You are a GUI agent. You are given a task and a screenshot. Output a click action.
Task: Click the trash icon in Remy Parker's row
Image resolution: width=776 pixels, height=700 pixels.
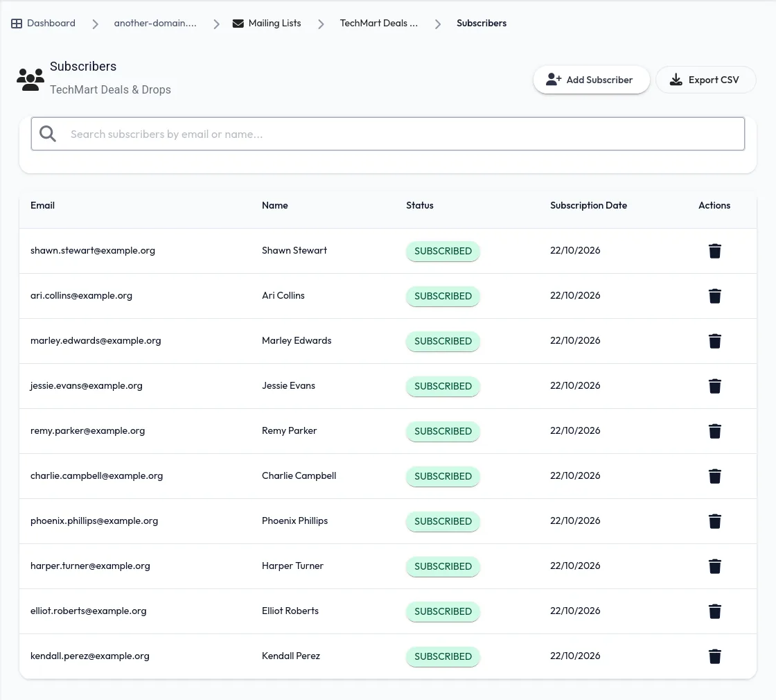pos(714,431)
